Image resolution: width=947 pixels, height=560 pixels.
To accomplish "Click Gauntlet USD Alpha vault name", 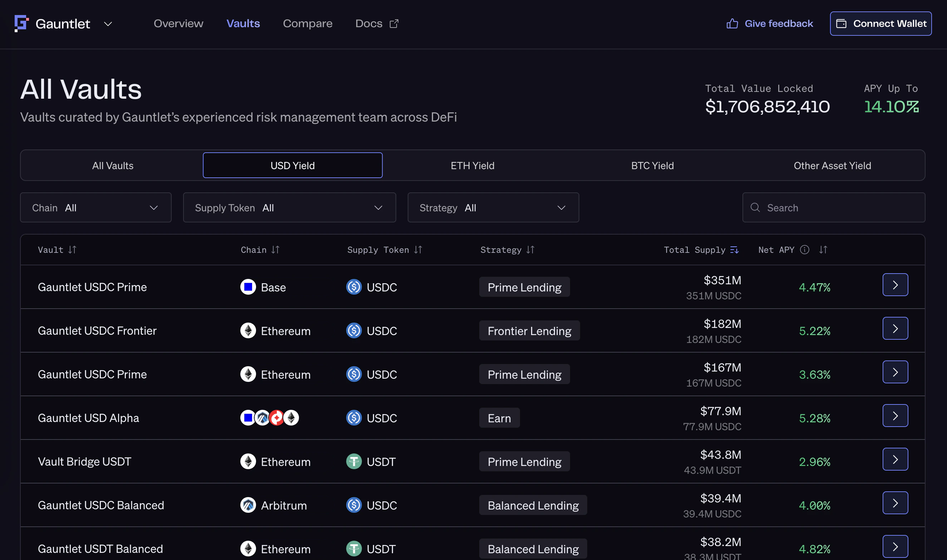I will [88, 418].
